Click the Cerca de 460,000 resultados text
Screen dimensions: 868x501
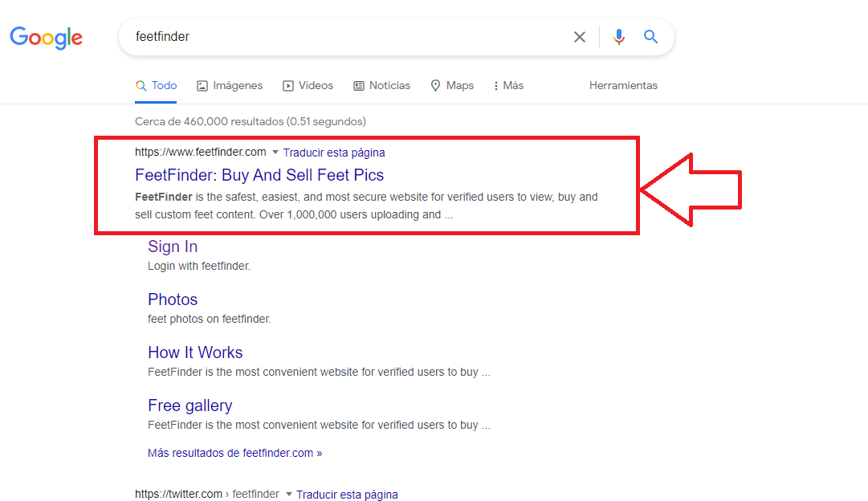tap(251, 121)
